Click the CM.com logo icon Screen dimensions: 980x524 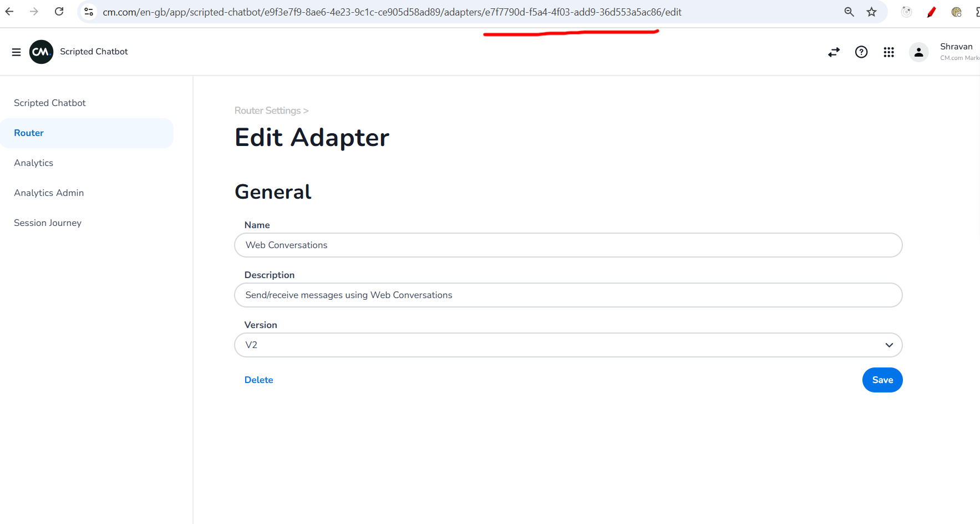(x=41, y=52)
